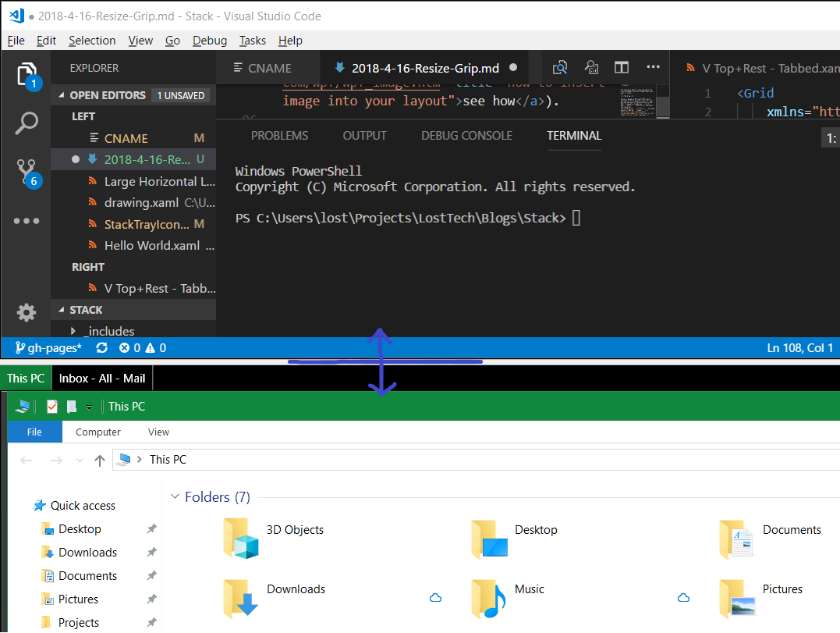Screen dimensions: 840x633
Task: Click the Ln 108, Col 1 indicator
Action: pos(799,348)
